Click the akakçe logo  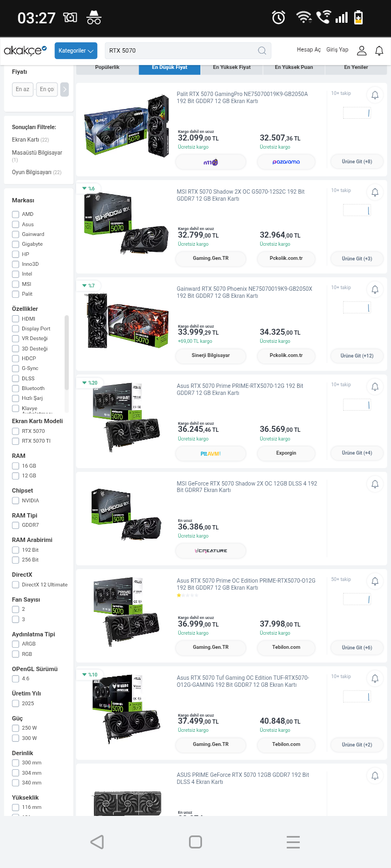tap(25, 50)
